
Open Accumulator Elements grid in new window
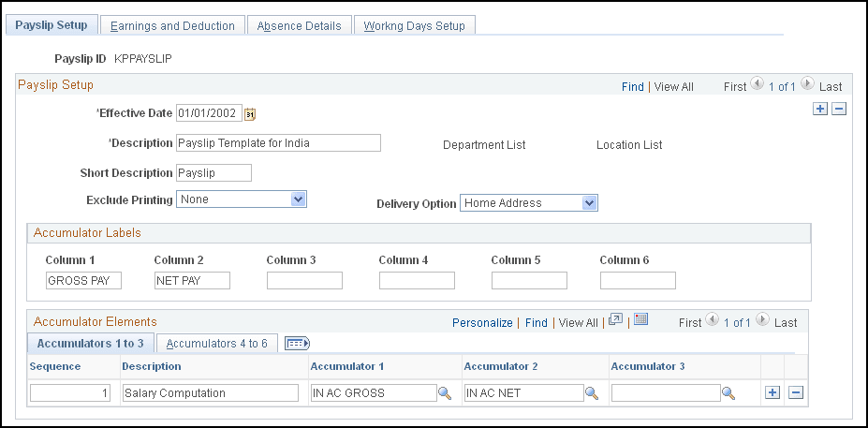click(615, 319)
